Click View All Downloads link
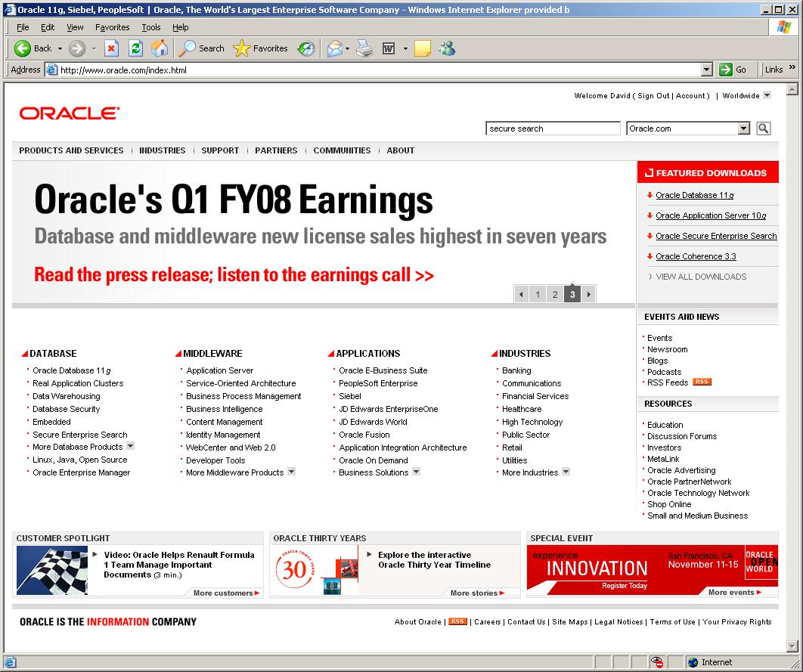This screenshot has height=672, width=803. (701, 277)
